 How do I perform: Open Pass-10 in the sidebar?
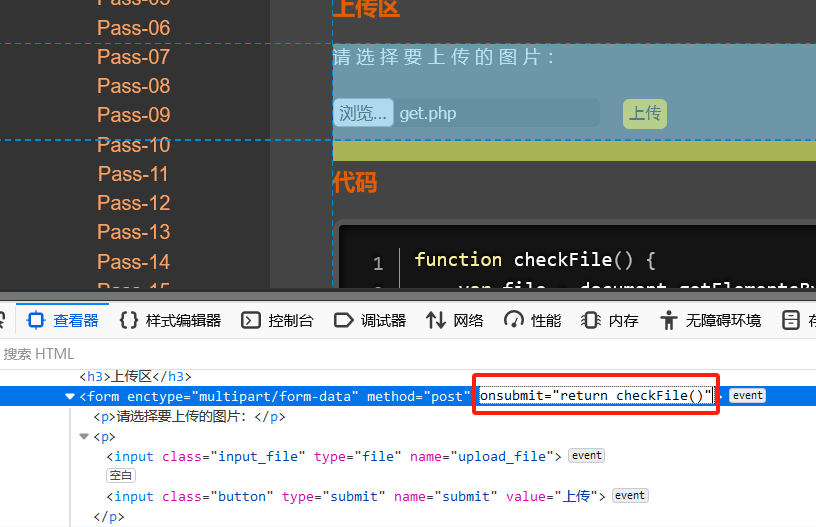[134, 145]
